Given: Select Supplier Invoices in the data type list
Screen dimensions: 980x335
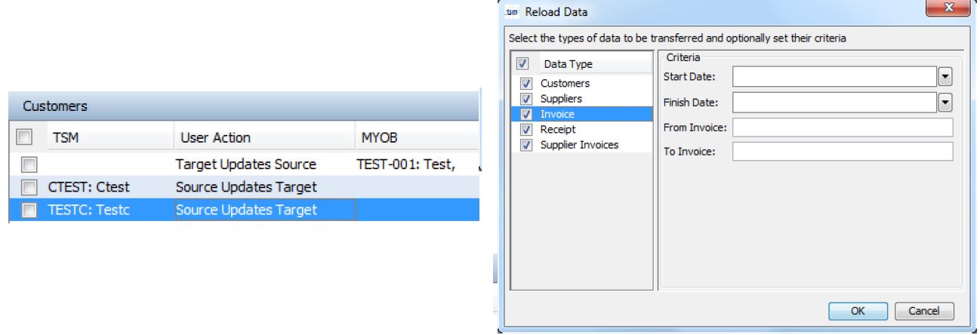Looking at the screenshot, I should (579, 145).
